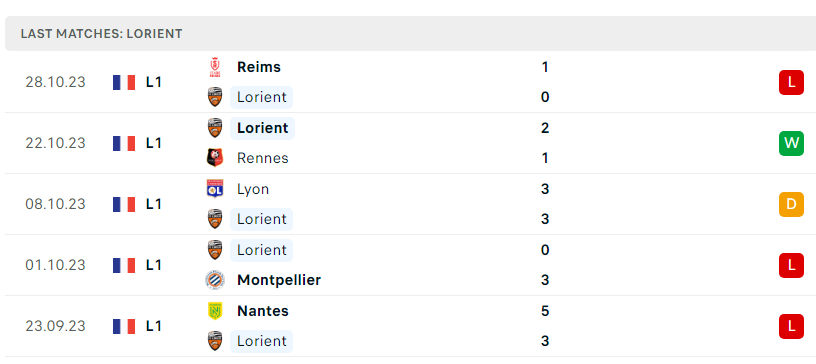
Task: Open the Montpellier team name link
Action: pyautogui.click(x=279, y=280)
